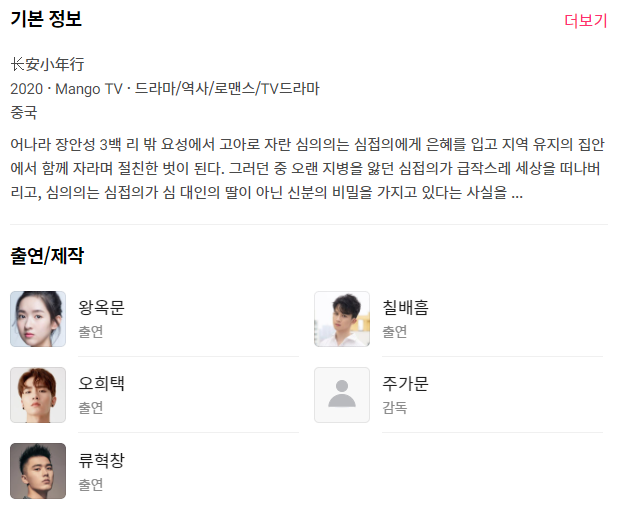This screenshot has width=620, height=510.
Task: Click the 출연 role label under 류혁창
Action: tap(90, 485)
